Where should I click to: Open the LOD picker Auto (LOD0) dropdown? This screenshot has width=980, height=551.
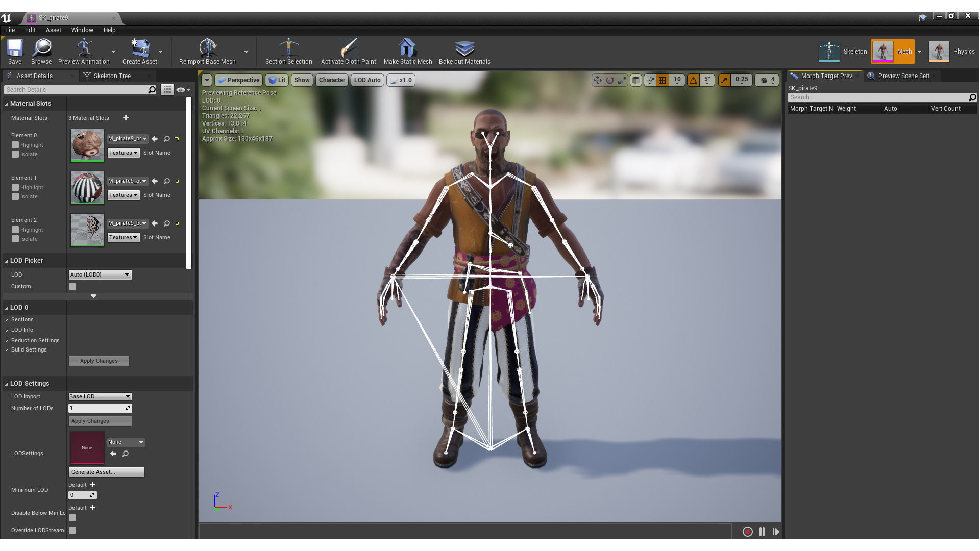coord(100,274)
